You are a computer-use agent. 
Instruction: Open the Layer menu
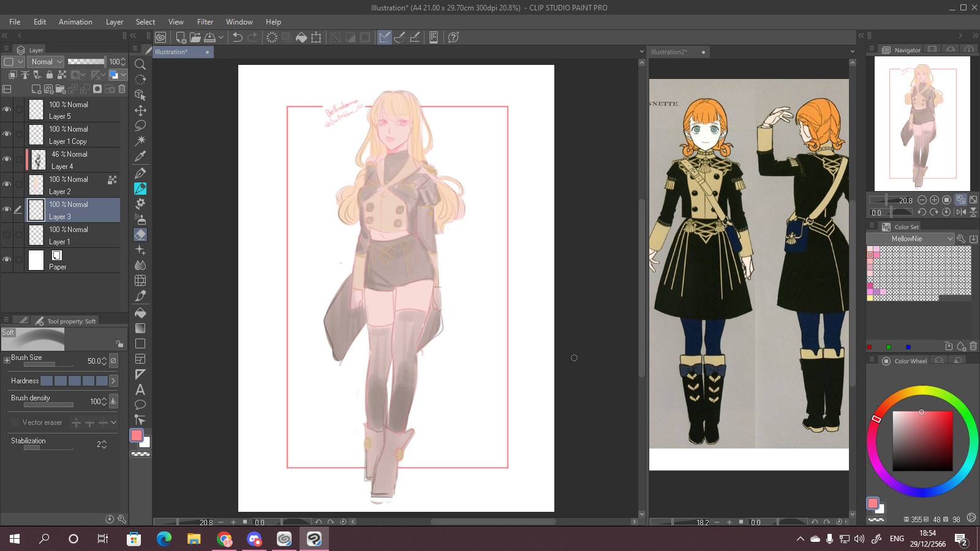115,21
